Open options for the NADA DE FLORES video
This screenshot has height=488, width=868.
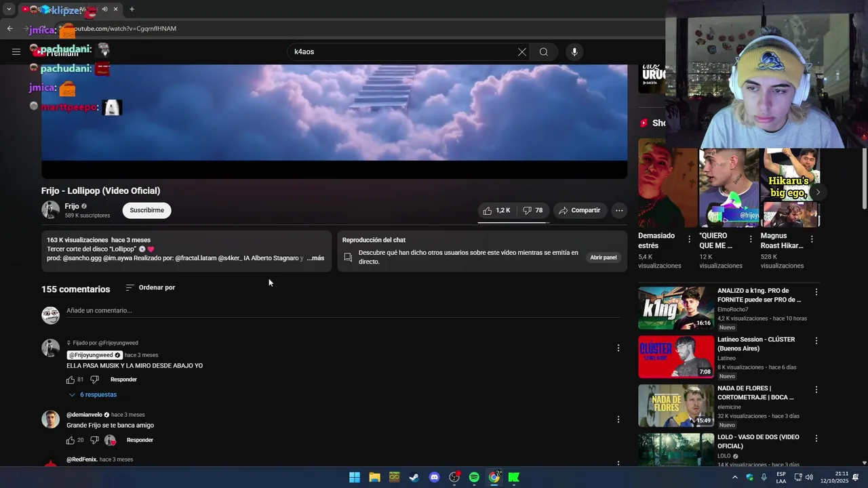click(816, 390)
